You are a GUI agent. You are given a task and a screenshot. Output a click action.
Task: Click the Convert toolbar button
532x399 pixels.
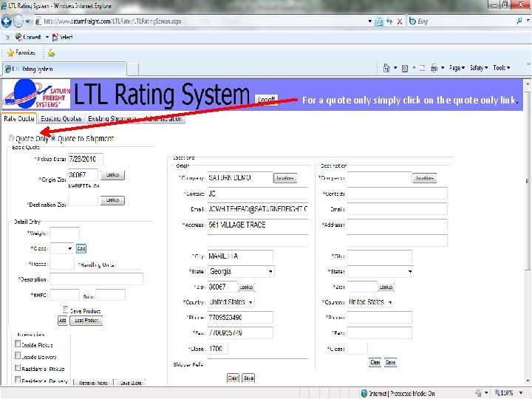(28, 37)
